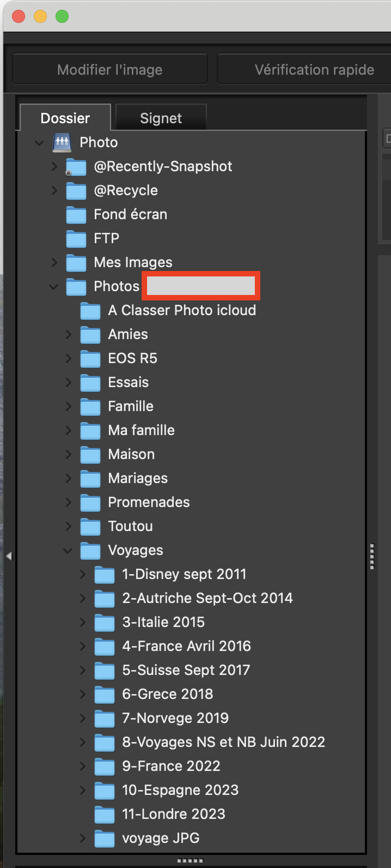
Task: Click the @Recycle folder icon
Action: pos(76,191)
